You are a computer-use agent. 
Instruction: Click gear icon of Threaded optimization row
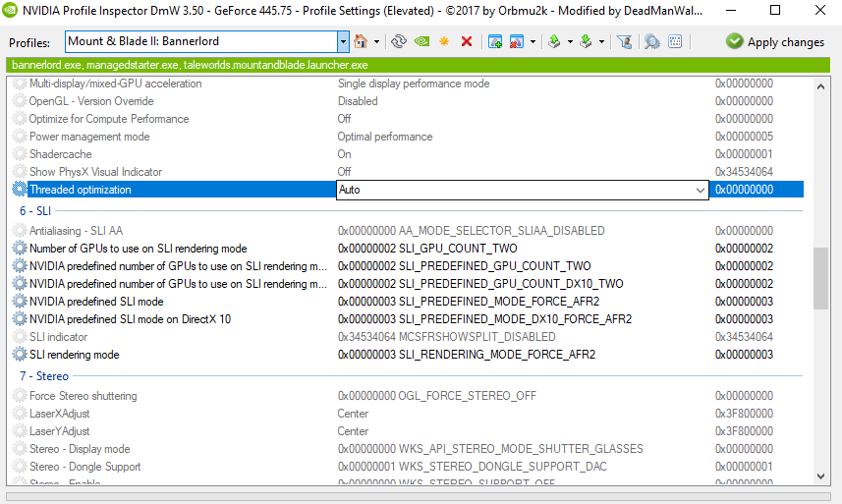[20, 189]
